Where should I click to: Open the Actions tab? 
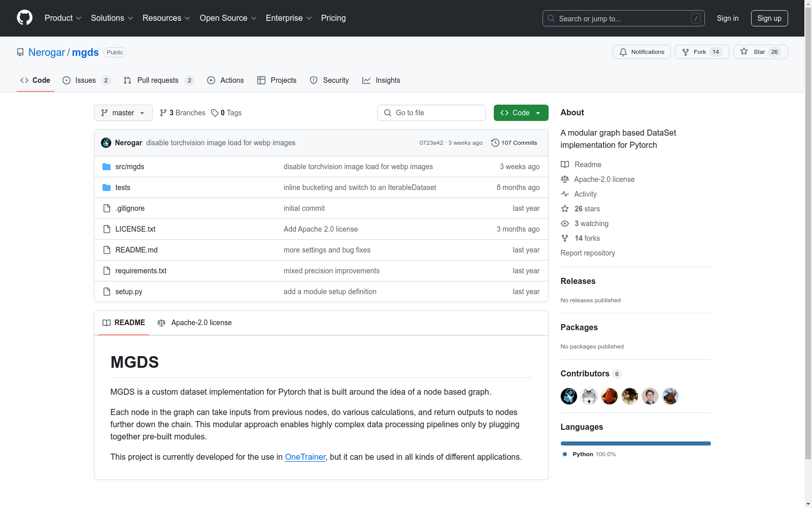(225, 80)
